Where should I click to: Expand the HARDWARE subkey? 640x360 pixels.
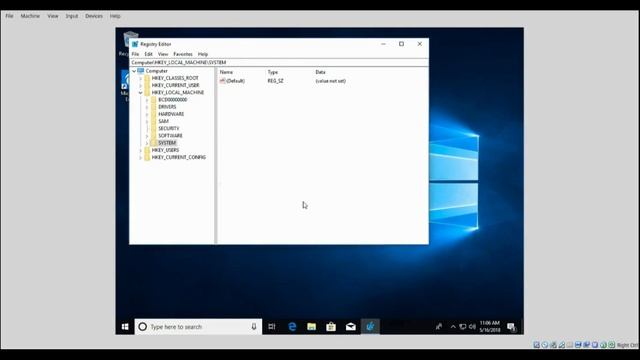click(147, 114)
